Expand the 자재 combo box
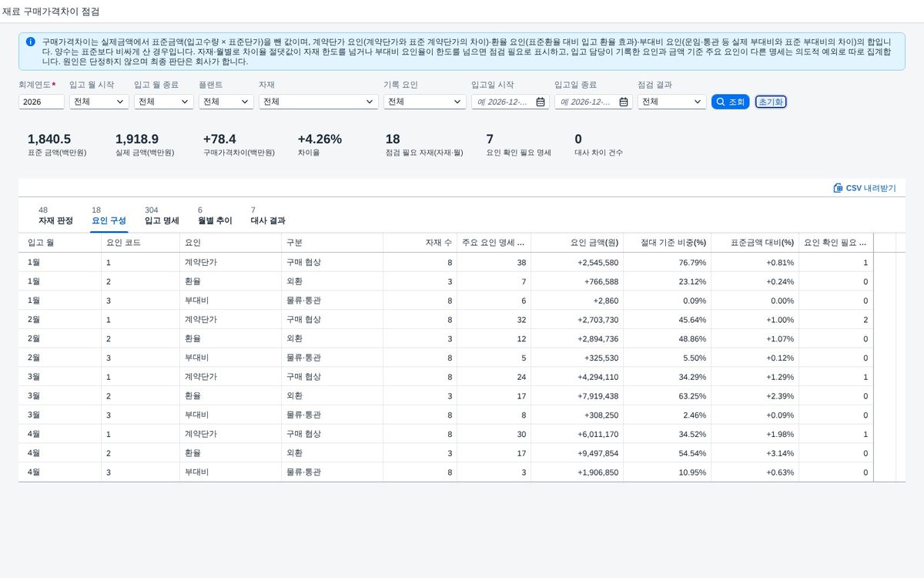924x578 pixels. coord(319,102)
